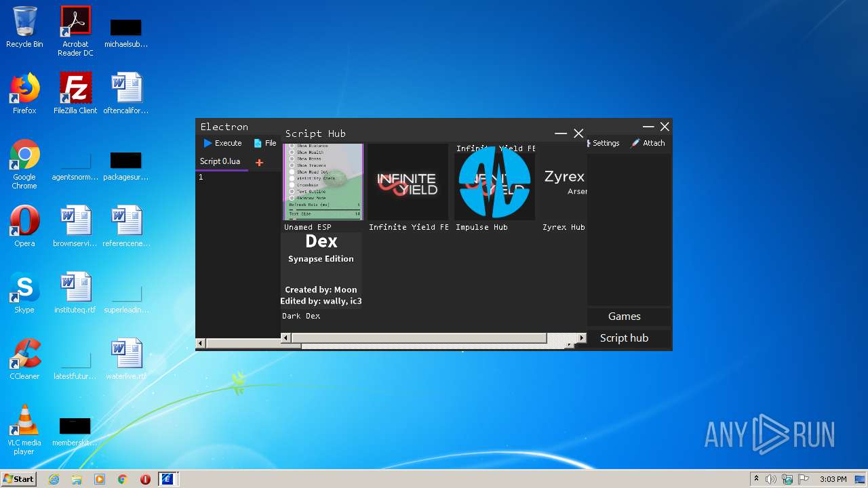Select the Script 0.lua tab

(x=220, y=161)
